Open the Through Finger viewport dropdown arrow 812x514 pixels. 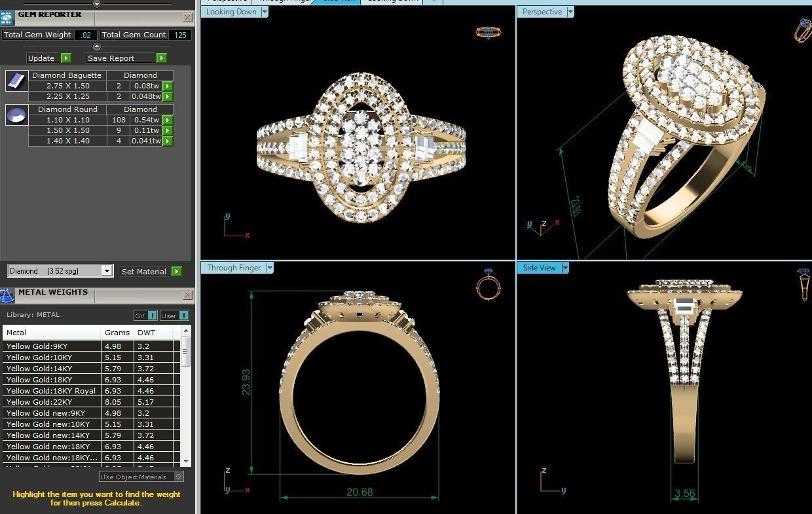coord(270,268)
